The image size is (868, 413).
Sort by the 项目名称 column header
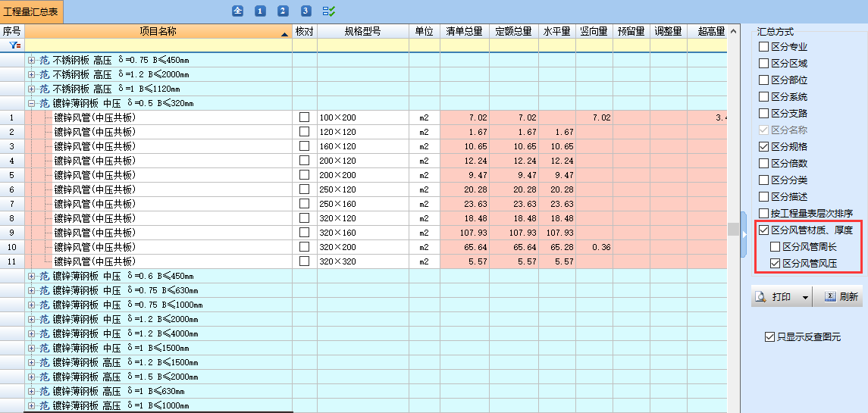[158, 32]
